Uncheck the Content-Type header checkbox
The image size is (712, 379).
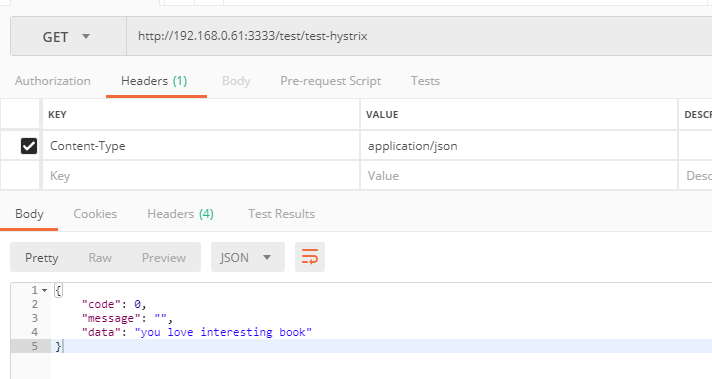tap(29, 146)
